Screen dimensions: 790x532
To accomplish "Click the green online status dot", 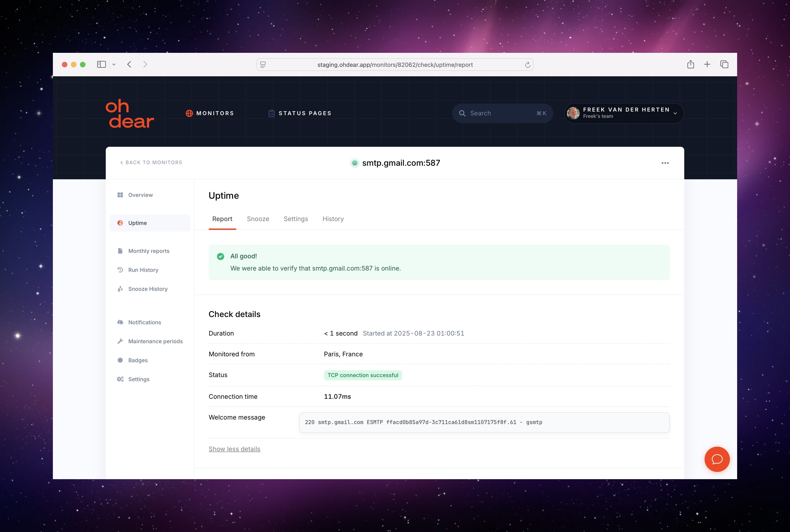I will pos(354,163).
